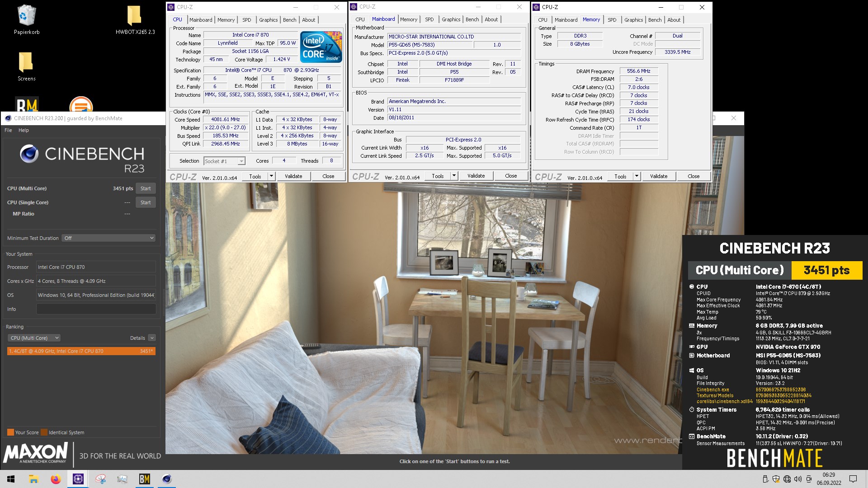Switch to the Bench tab in the first CPU-Z window

(290, 20)
